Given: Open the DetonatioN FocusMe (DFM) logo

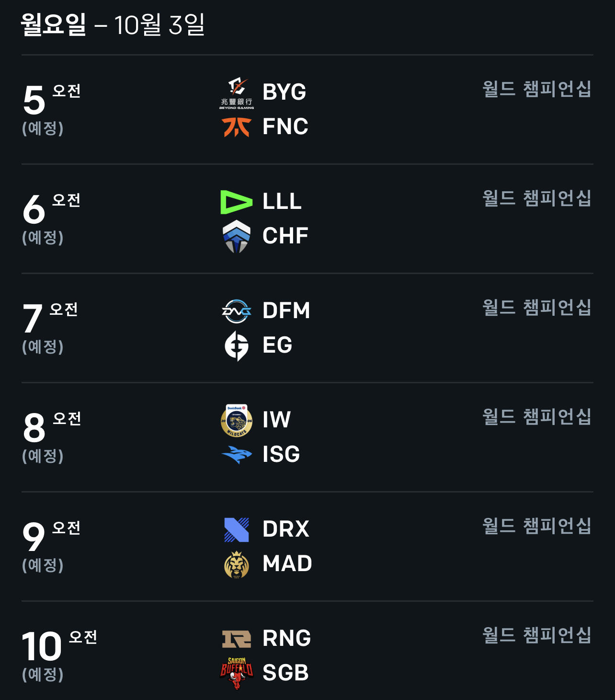Looking at the screenshot, I should [x=237, y=311].
